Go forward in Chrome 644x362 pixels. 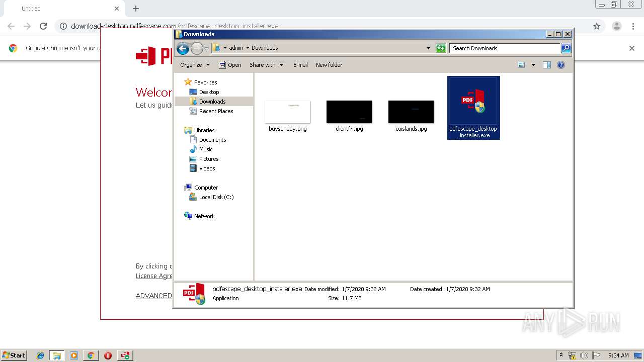27,26
